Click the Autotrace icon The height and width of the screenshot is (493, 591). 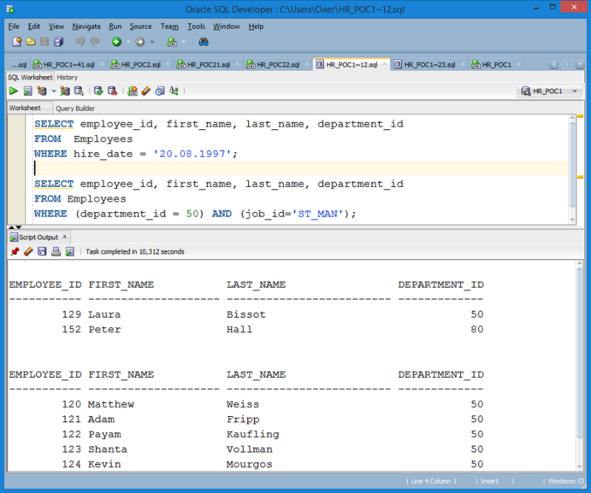(x=65, y=91)
